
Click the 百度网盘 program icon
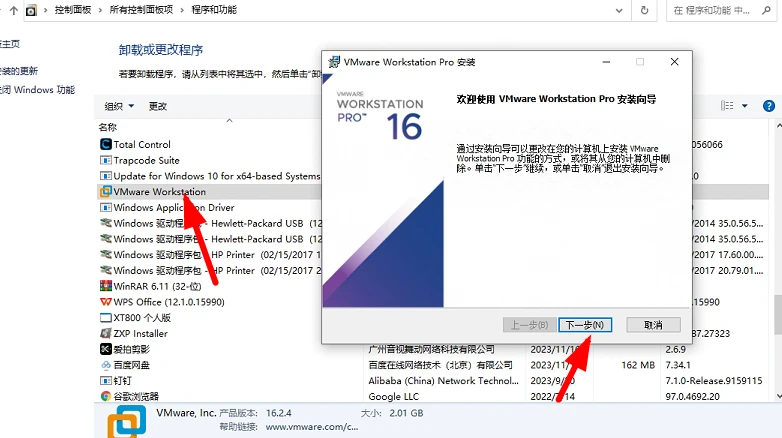tap(106, 365)
